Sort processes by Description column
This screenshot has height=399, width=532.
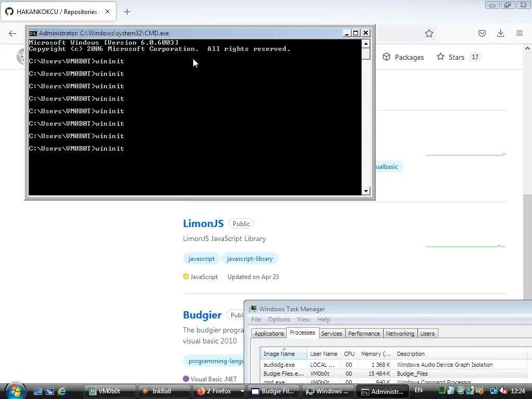point(461,353)
